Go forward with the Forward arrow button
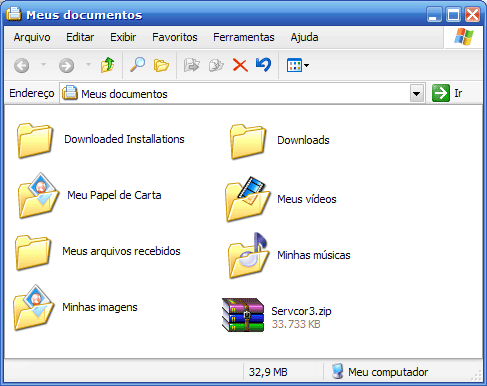This screenshot has height=386, width=487. click(66, 65)
